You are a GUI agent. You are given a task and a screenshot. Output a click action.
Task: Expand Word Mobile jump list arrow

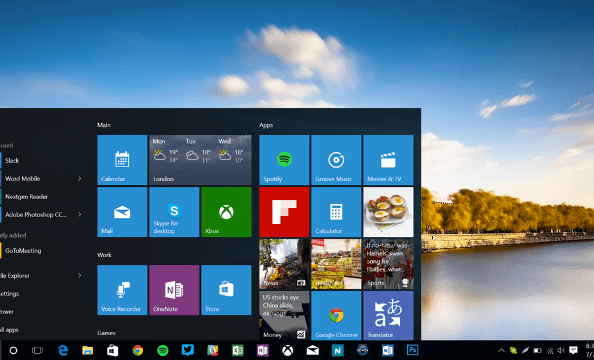point(80,178)
